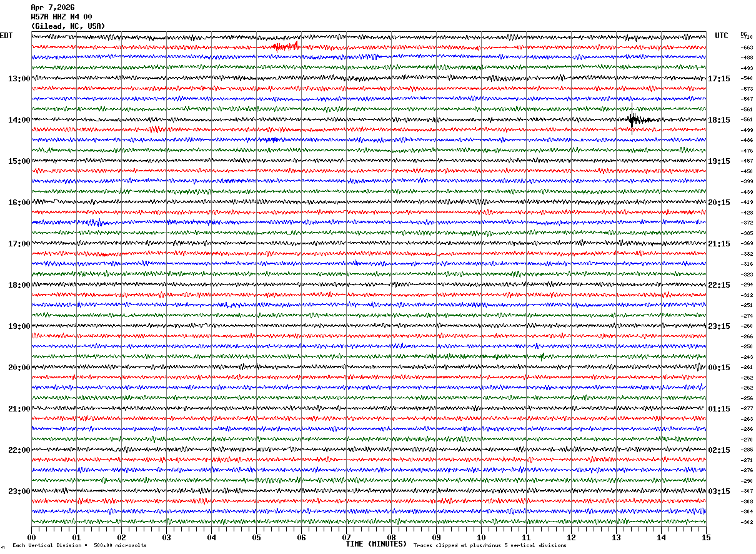Viewport: 756px width, 554px height.
Task: Click the '(Gilead, NC, USA)' location label
Action: click(x=68, y=26)
